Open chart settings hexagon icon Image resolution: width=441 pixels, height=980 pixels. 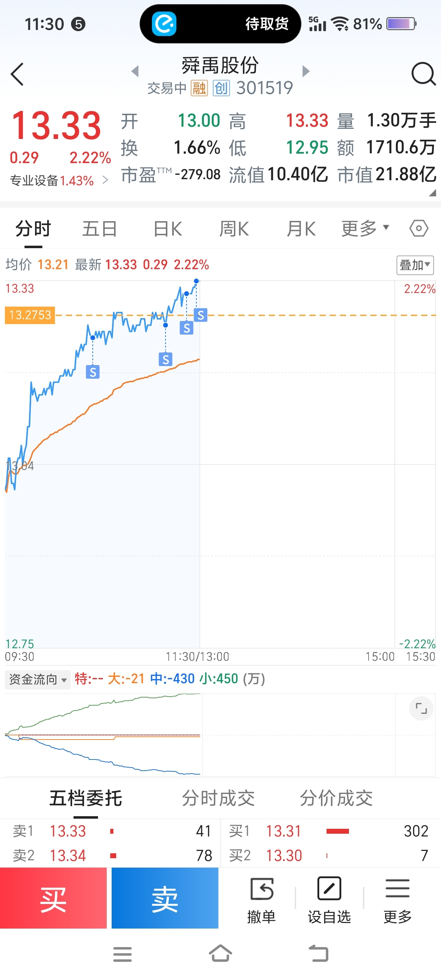pos(419,229)
